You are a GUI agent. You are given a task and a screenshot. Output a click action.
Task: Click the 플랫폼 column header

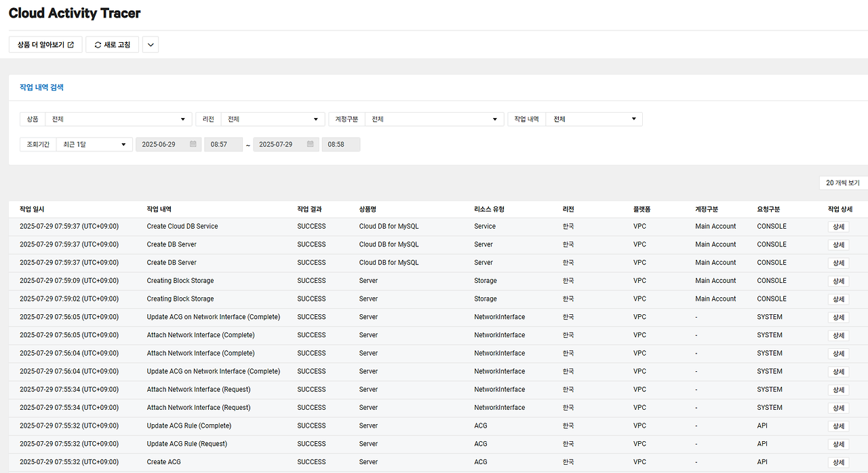coord(642,209)
